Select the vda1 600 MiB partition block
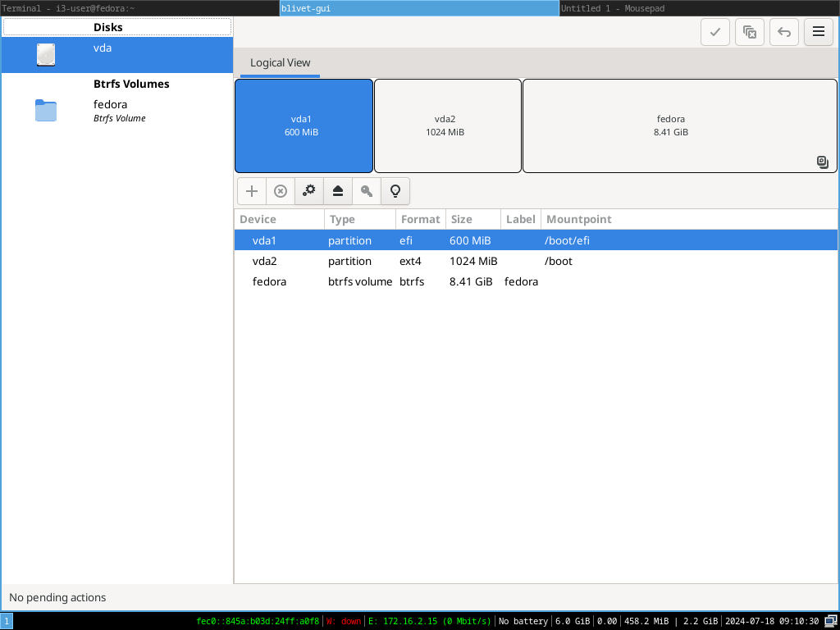The height and width of the screenshot is (630, 840). tap(304, 126)
